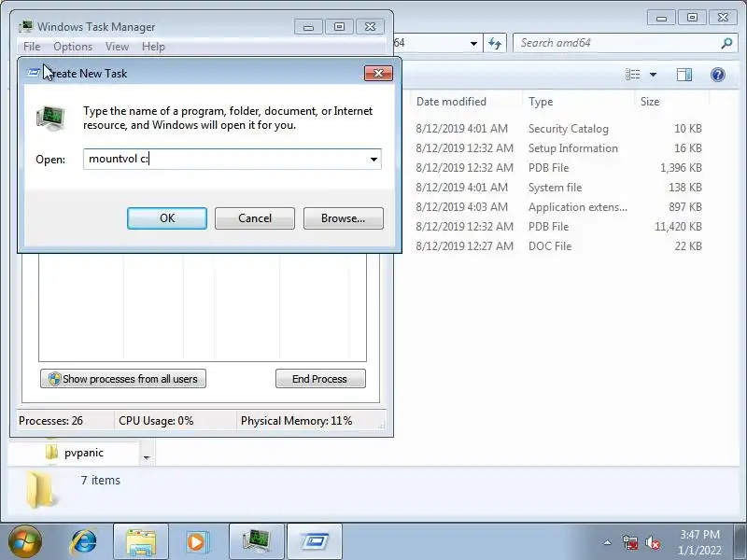Open the Browse... file picker

(343, 218)
